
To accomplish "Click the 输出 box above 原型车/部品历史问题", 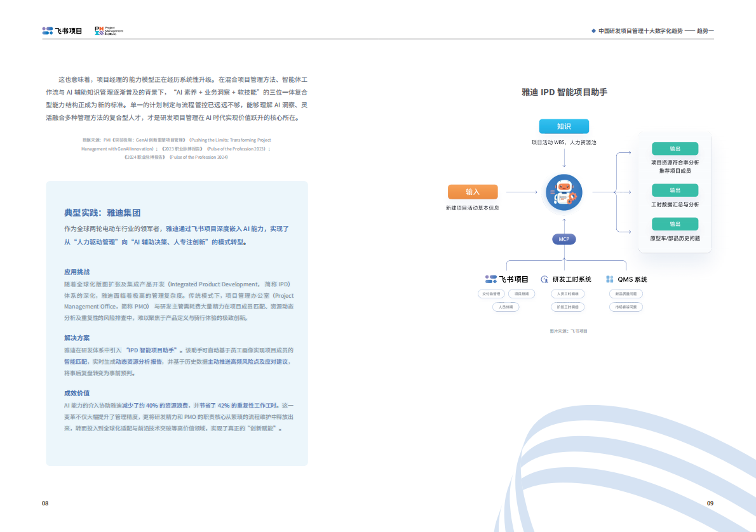I will pyautogui.click(x=675, y=224).
